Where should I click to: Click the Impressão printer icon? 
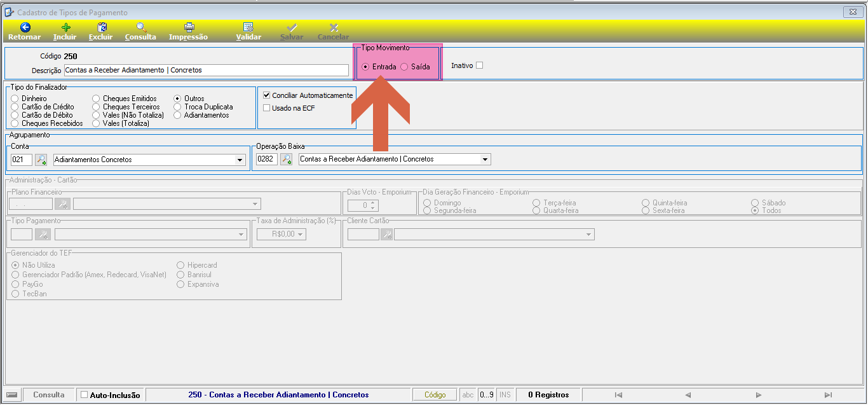189,27
